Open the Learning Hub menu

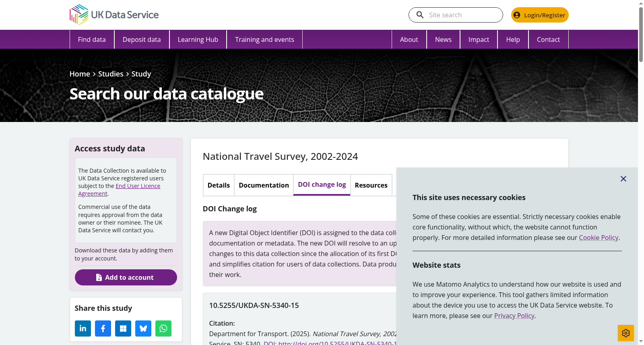coord(198,39)
